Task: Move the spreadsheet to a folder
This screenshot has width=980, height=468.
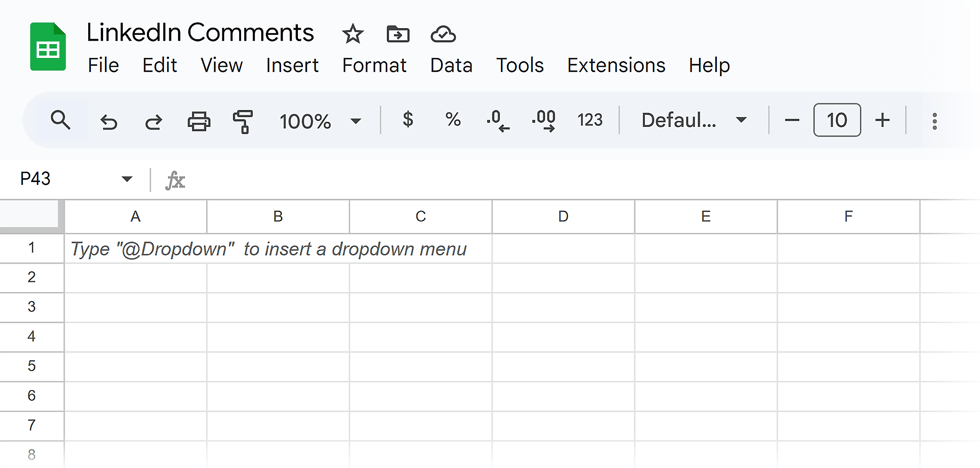Action: tap(397, 34)
